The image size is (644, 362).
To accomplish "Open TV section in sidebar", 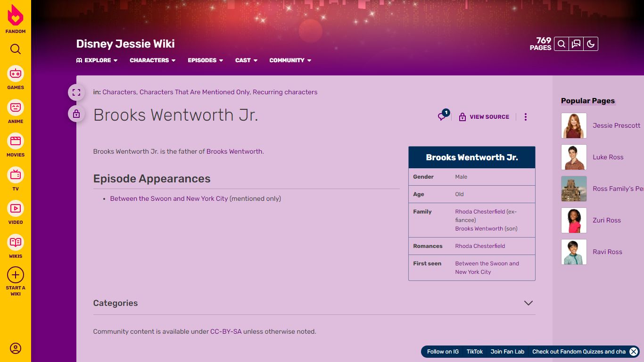I will click(16, 179).
